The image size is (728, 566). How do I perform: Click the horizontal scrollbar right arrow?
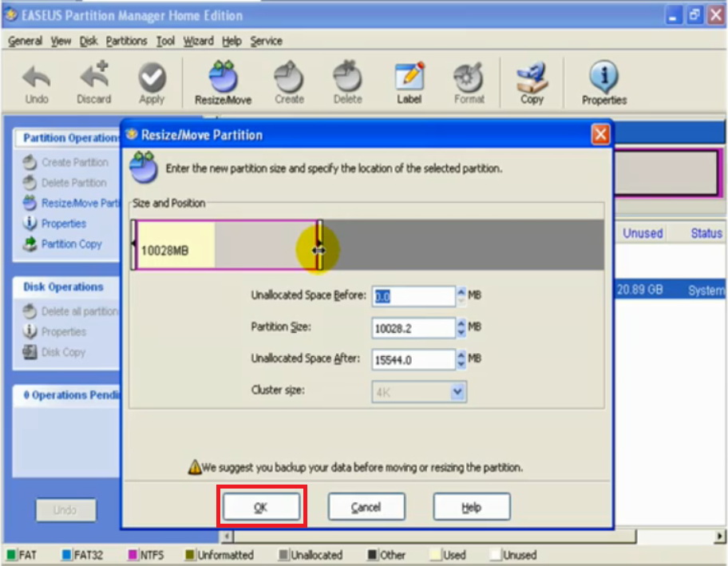point(719,536)
